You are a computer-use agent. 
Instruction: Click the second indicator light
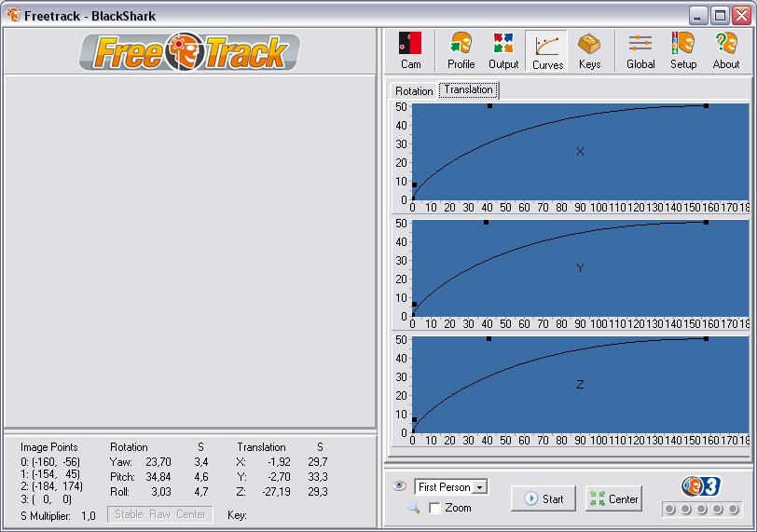[685, 509]
